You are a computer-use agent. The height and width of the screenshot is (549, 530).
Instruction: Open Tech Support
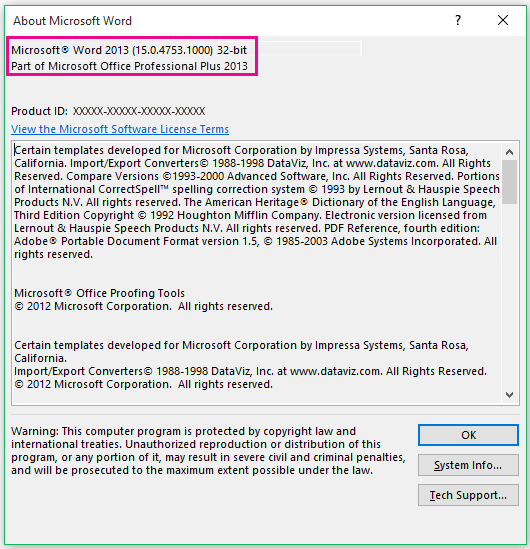click(x=468, y=495)
